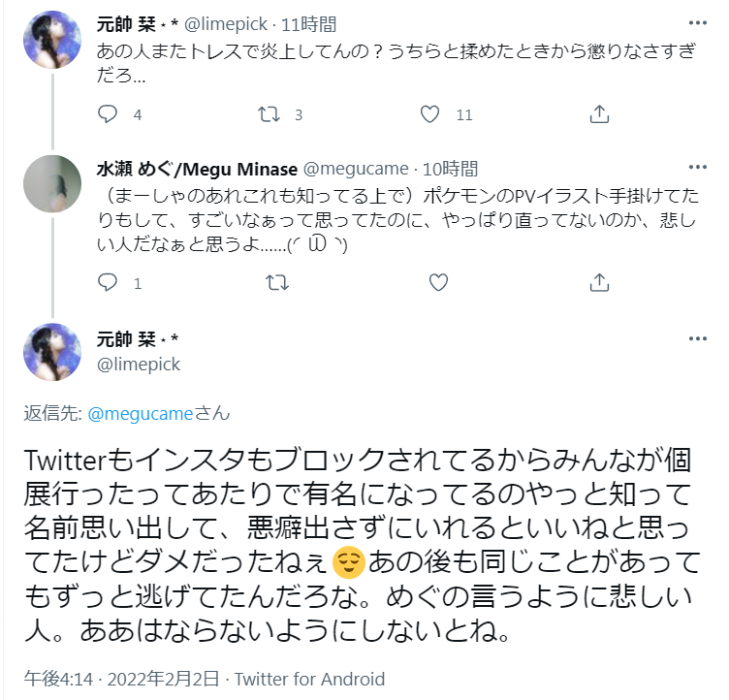Open limepick avatar on main tweet
Image resolution: width=729 pixels, height=700 pixels.
[x=51, y=351]
